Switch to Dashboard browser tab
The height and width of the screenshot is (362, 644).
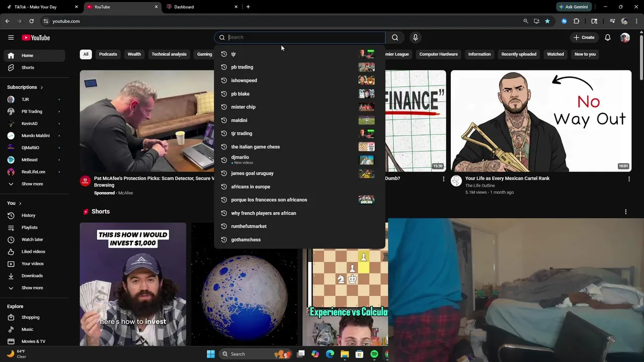(x=200, y=7)
